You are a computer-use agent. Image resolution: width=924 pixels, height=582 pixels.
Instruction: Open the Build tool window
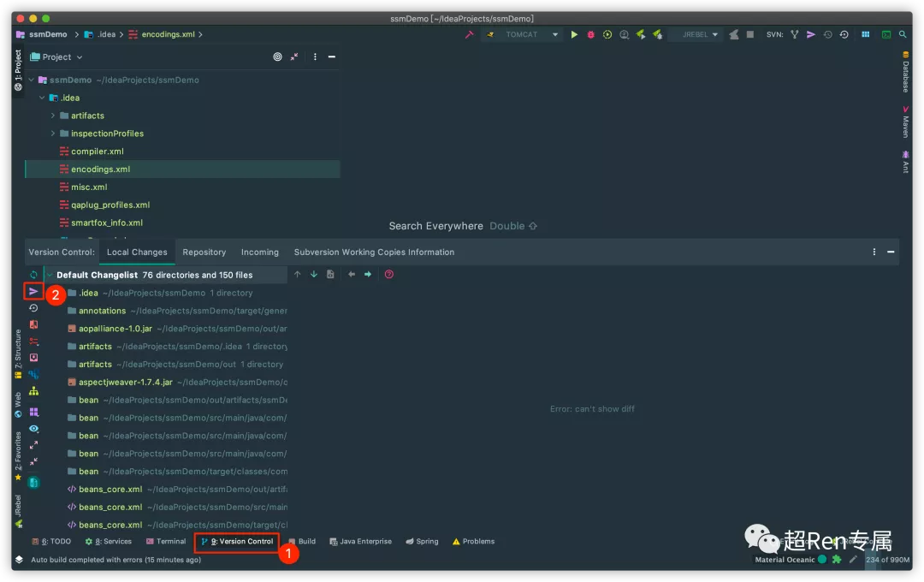(x=302, y=541)
